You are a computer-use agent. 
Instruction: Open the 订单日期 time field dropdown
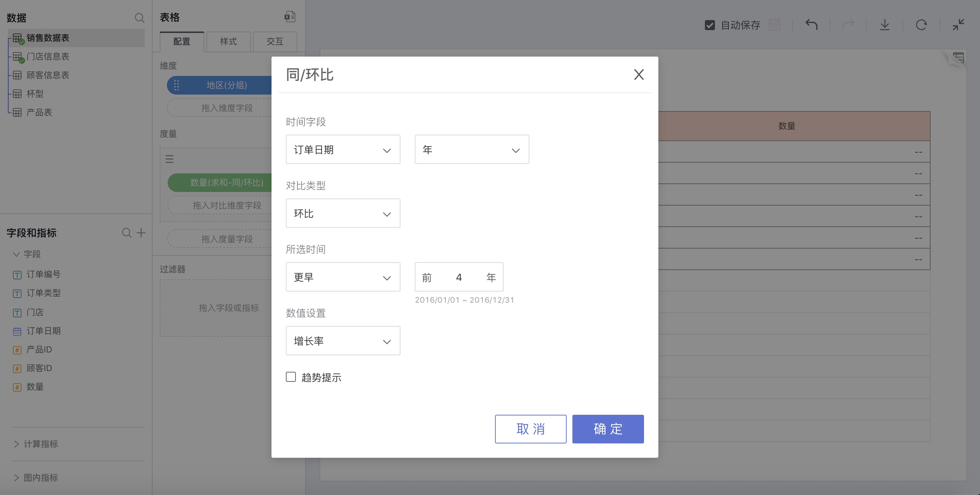[343, 149]
